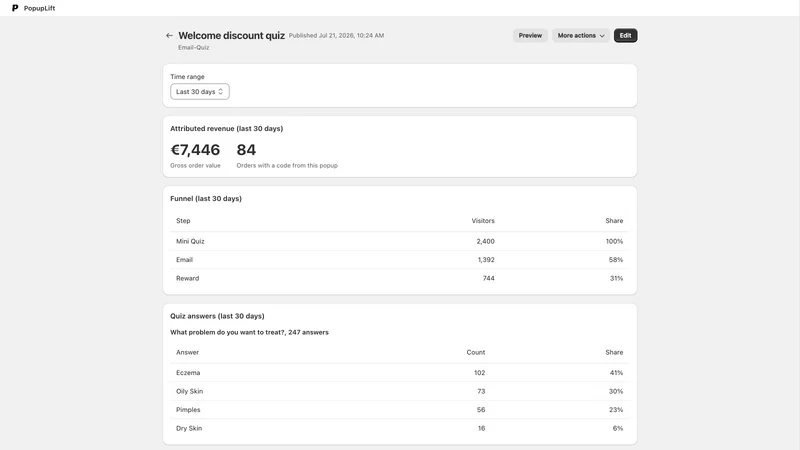Click the 6% share for Dry Skin
Image resolution: width=800 pixels, height=450 pixels.
tap(618, 428)
